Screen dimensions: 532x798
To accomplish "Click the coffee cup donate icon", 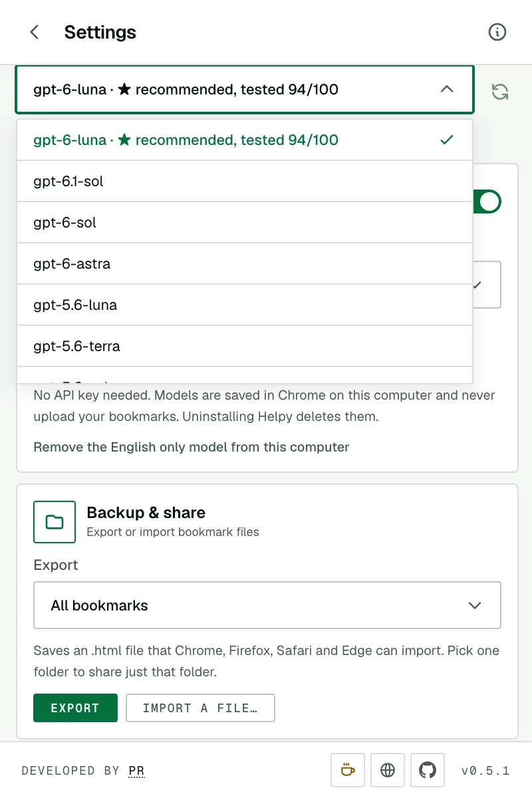I will (347, 770).
